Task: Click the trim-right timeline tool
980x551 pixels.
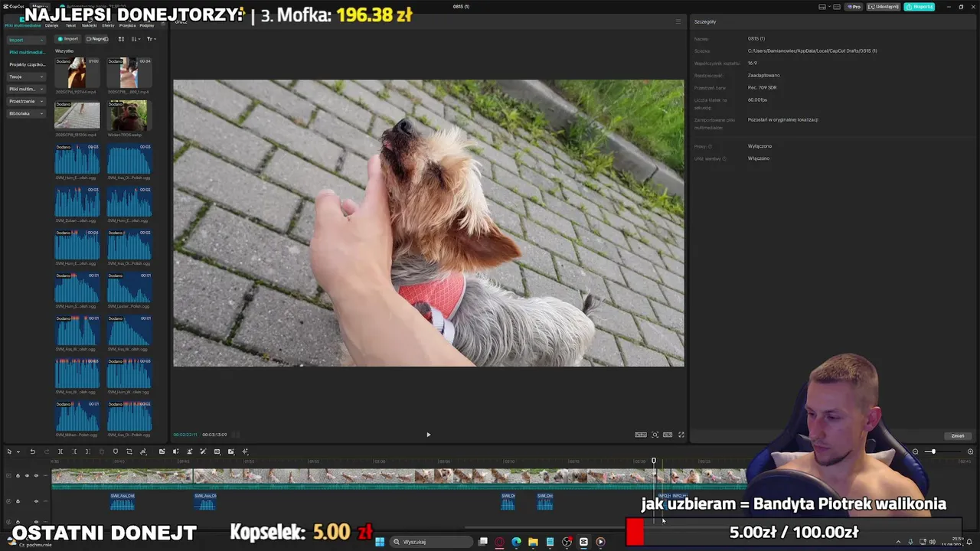Action: tap(88, 452)
